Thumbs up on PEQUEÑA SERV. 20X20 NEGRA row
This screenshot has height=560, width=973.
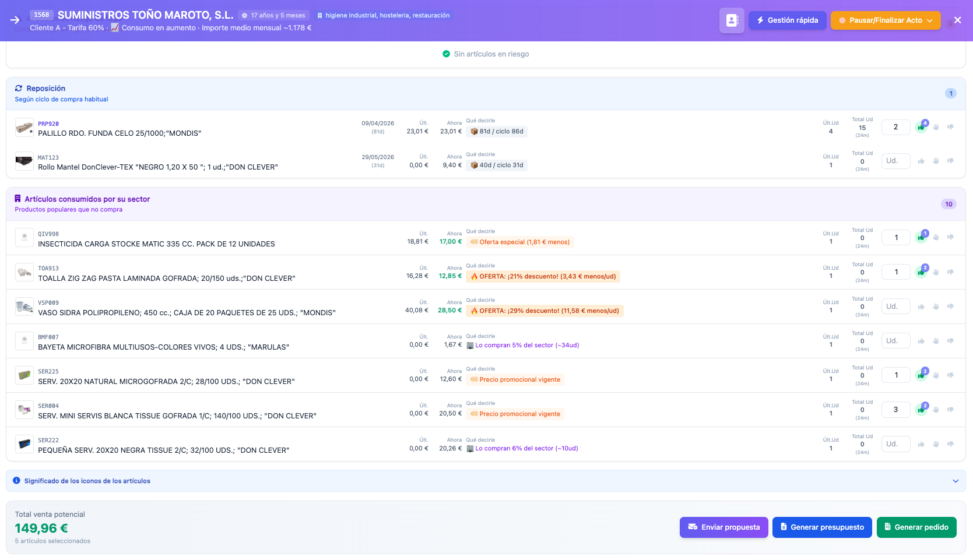(921, 444)
